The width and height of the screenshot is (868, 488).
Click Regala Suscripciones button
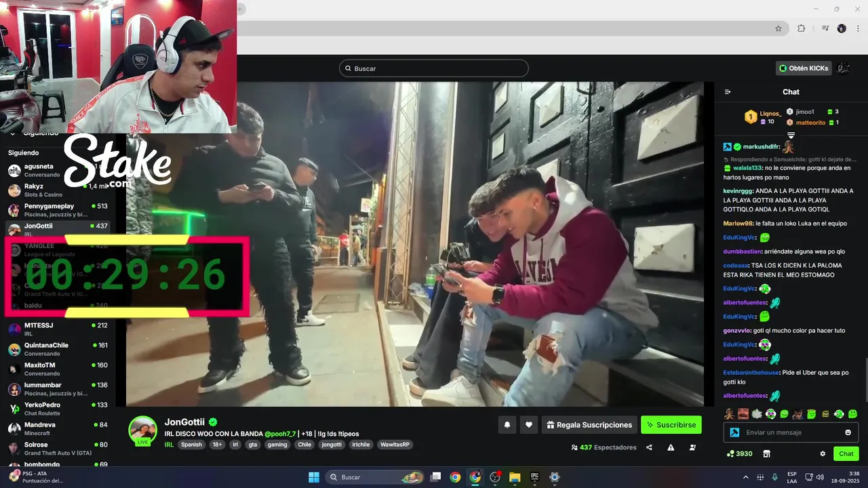(589, 425)
